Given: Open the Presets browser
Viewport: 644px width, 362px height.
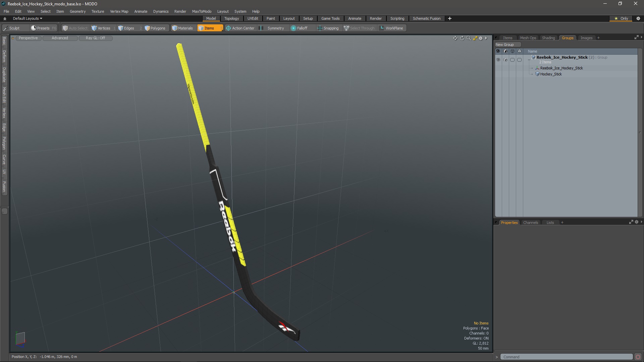Looking at the screenshot, I should (x=43, y=28).
